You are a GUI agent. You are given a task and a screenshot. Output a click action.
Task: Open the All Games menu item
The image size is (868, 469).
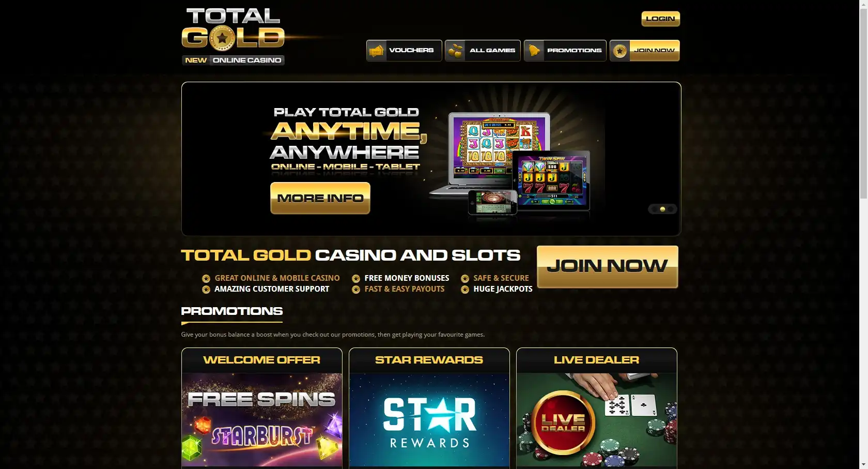pyautogui.click(x=483, y=51)
